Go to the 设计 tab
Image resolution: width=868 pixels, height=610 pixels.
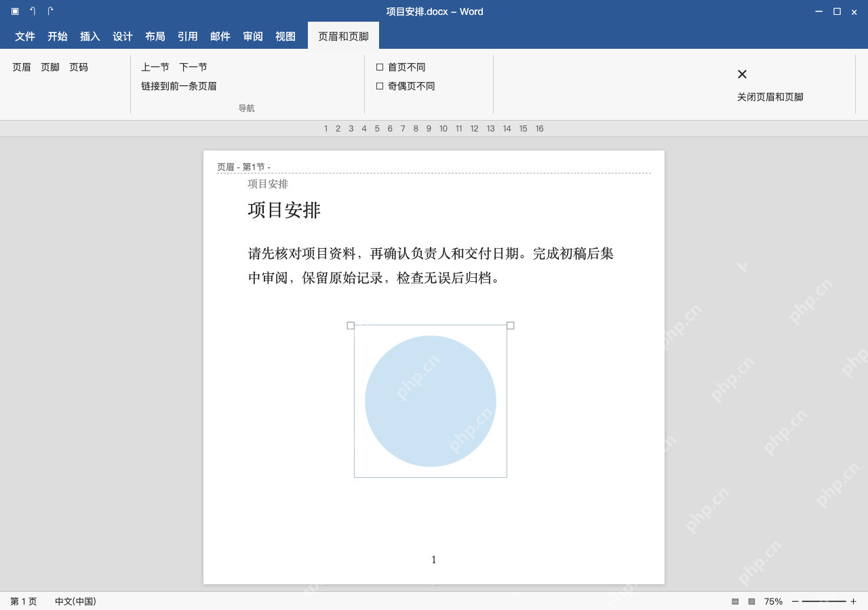123,36
